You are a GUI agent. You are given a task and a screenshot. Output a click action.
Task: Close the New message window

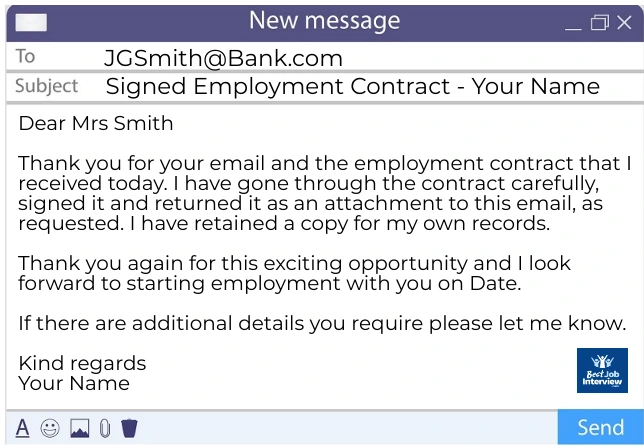click(624, 22)
